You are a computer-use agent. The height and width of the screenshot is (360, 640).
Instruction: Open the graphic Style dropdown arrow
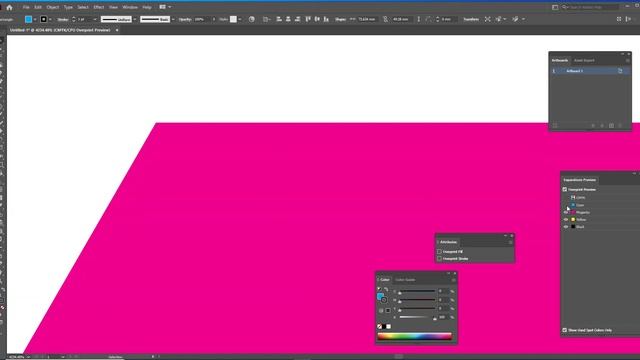pos(240,19)
